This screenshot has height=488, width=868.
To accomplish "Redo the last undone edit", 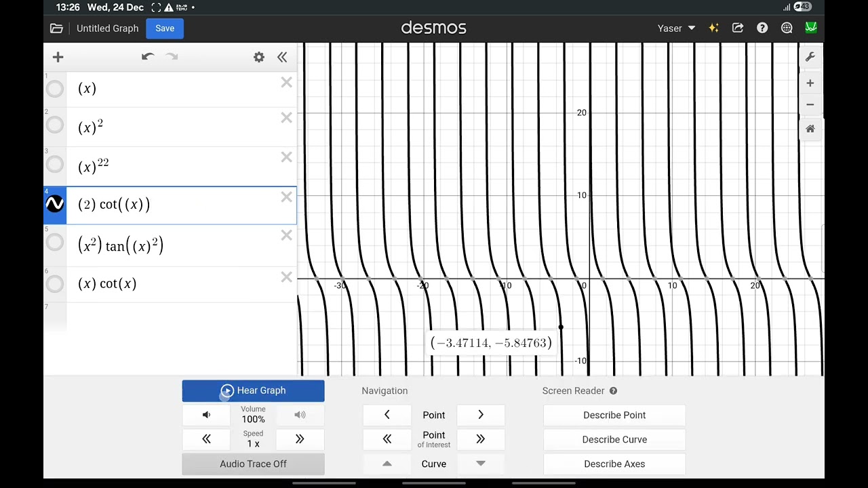I will pos(172,57).
